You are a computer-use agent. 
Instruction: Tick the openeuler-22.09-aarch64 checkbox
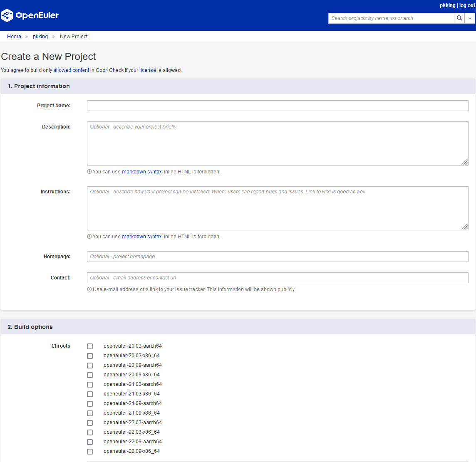tap(90, 442)
